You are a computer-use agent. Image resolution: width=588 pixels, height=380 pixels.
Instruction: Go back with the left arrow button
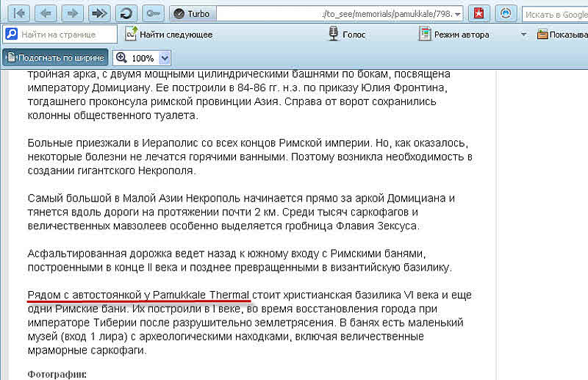46,13
